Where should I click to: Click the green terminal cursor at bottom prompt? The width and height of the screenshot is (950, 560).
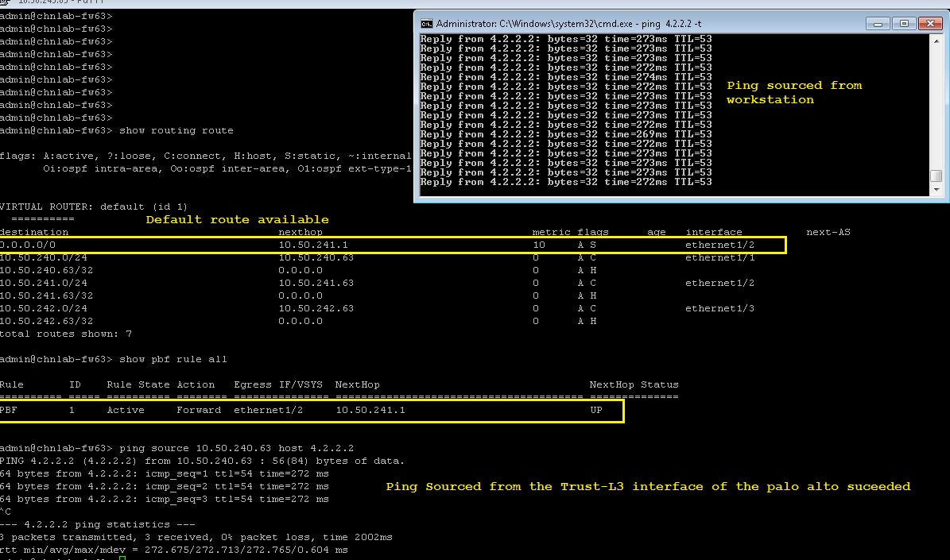tap(121, 558)
